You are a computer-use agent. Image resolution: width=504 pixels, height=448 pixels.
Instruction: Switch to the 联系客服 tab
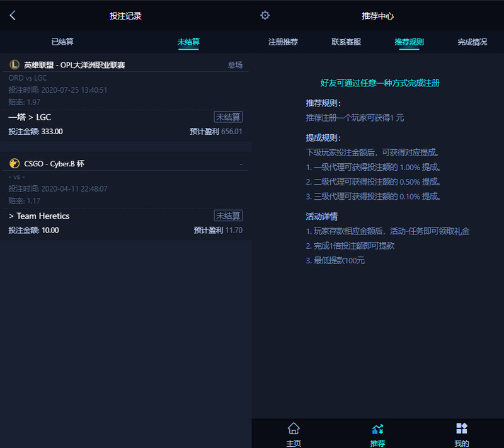(x=346, y=42)
